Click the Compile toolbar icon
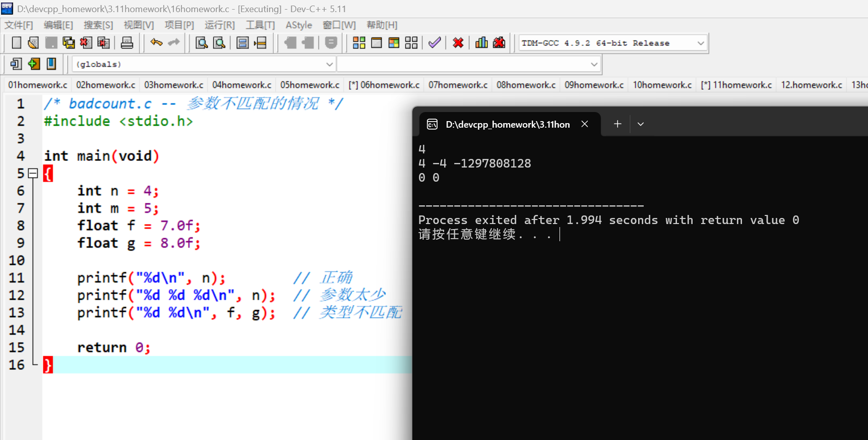 pyautogui.click(x=359, y=43)
